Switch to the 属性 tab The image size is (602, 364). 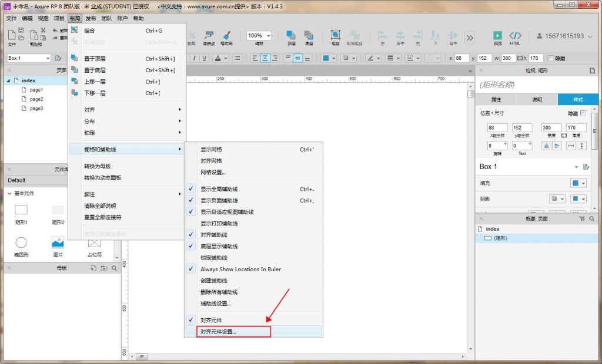point(496,100)
